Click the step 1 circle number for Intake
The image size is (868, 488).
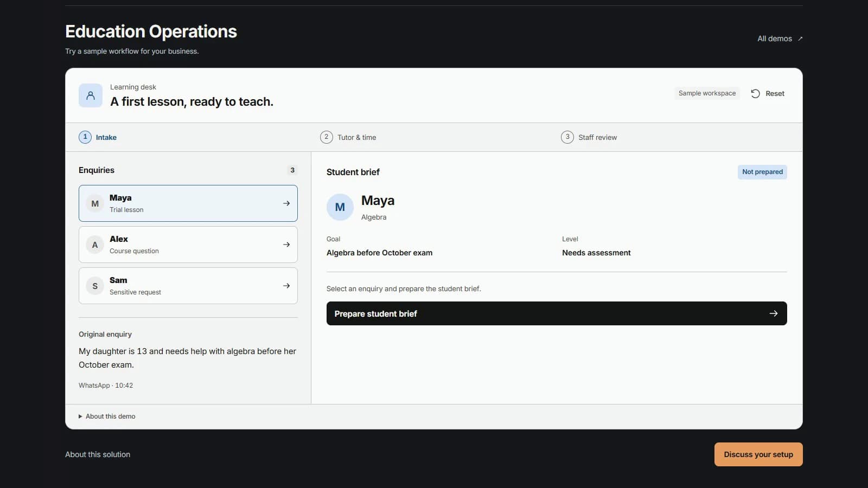pyautogui.click(x=85, y=137)
